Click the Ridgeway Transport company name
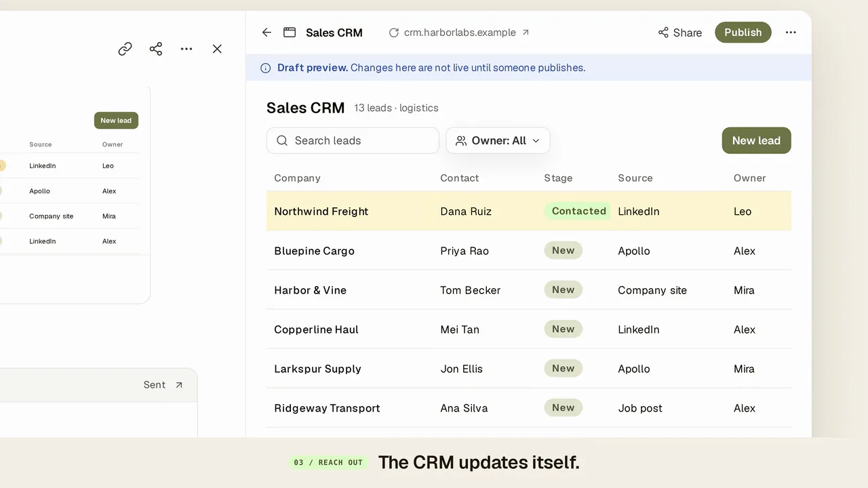Viewport: 868px width, 488px height. pyautogui.click(x=327, y=408)
